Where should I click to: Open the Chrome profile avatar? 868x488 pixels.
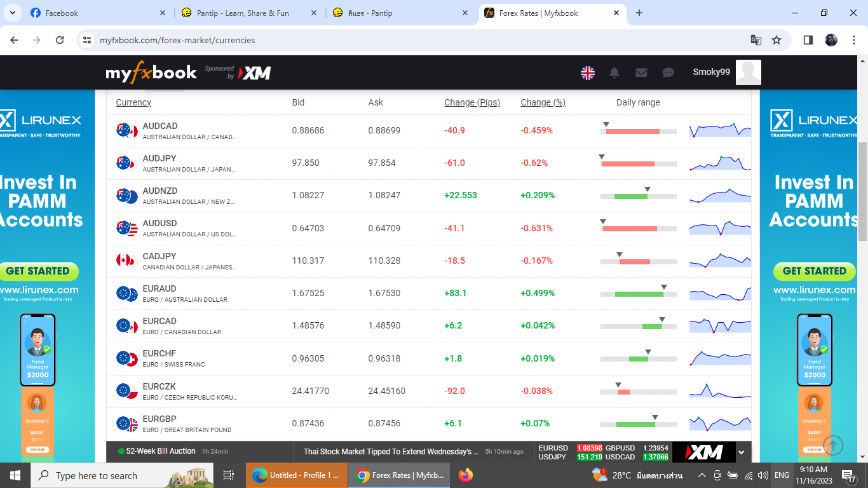pos(831,40)
